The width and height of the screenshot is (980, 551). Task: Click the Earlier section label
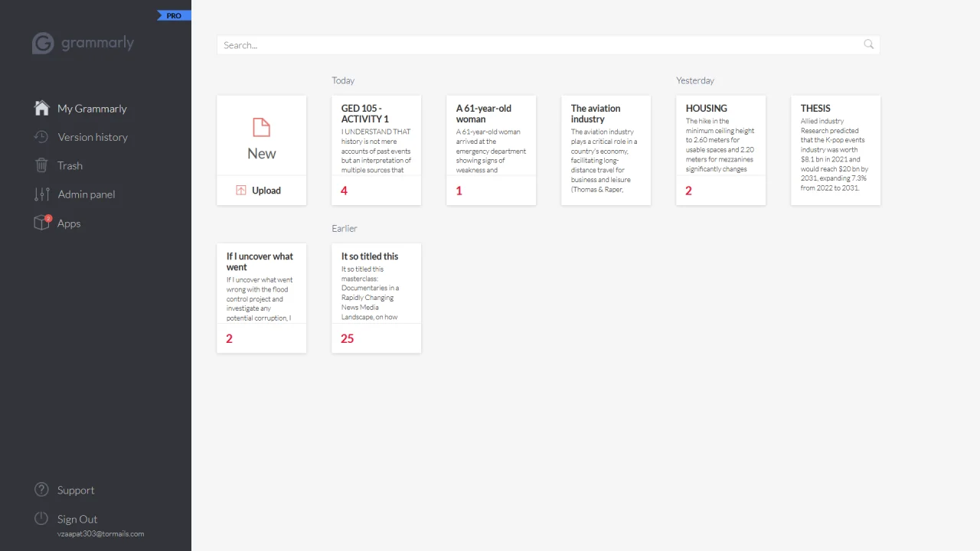point(345,228)
